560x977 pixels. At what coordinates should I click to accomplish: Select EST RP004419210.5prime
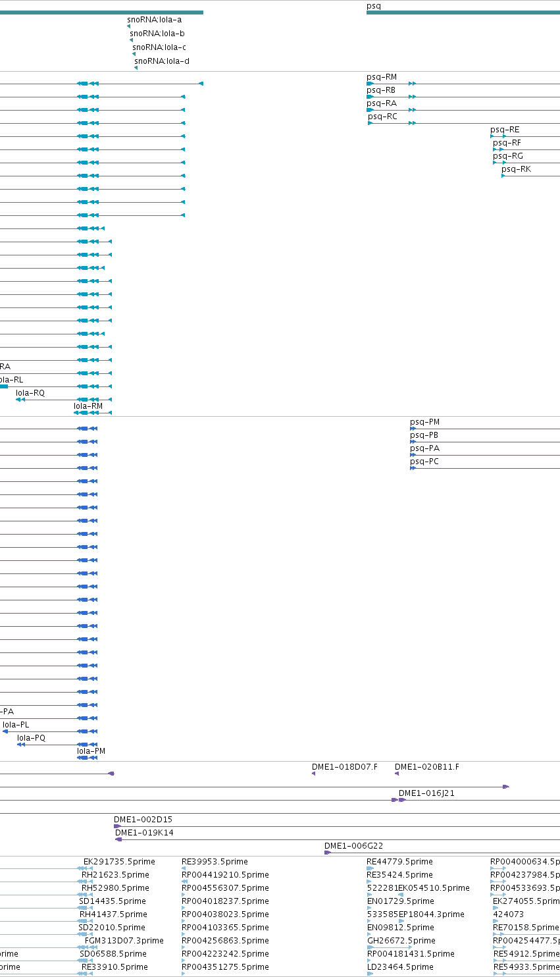coord(225,875)
